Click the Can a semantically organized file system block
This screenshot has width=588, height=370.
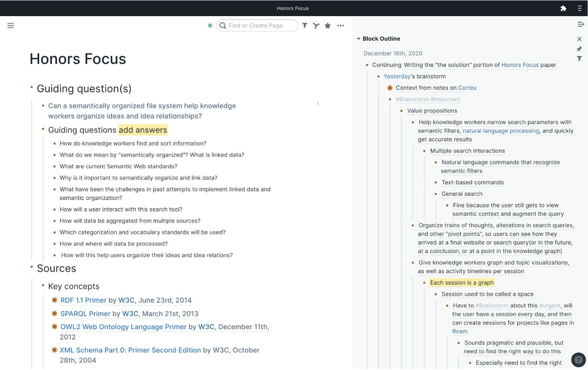pyautogui.click(x=142, y=111)
